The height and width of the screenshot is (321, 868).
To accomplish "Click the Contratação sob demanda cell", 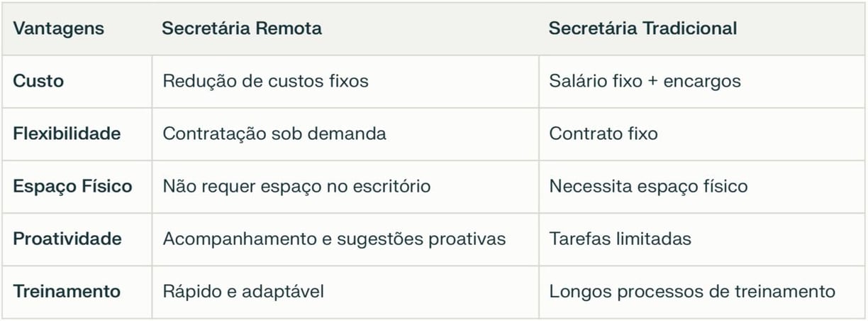I will point(274,134).
